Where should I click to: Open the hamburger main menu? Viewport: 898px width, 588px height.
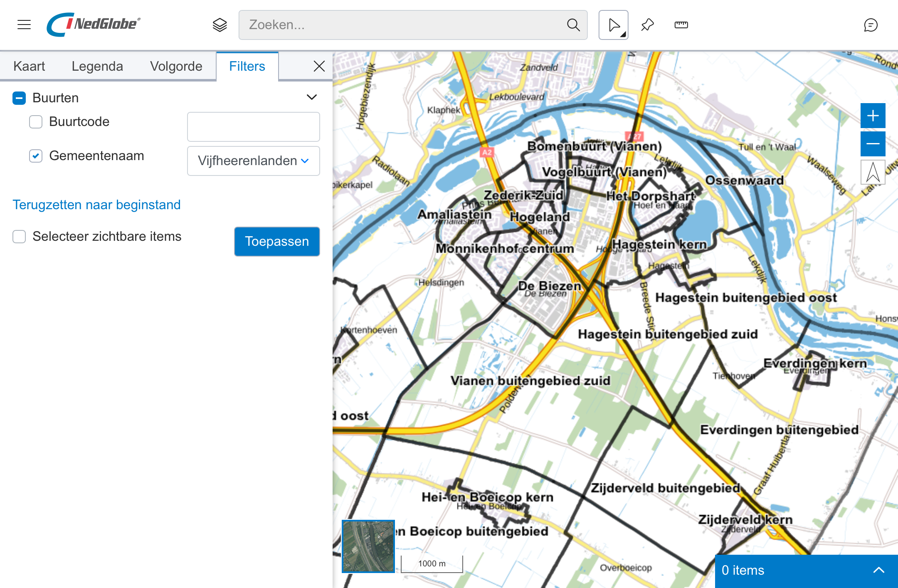click(24, 25)
